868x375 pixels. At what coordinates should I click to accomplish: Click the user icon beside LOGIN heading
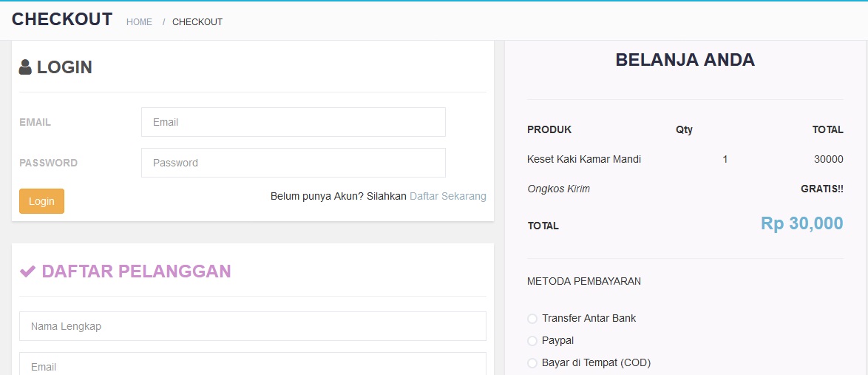[26, 67]
